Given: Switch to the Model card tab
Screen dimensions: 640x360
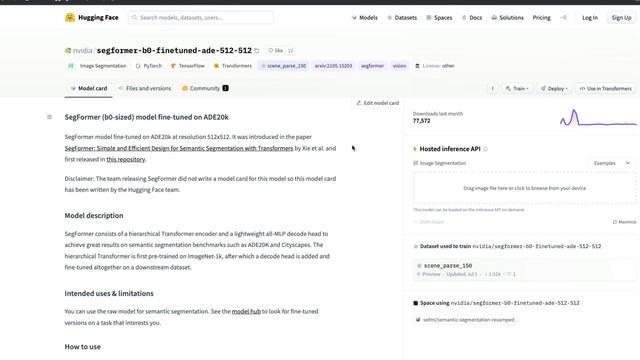Looking at the screenshot, I should tap(89, 88).
